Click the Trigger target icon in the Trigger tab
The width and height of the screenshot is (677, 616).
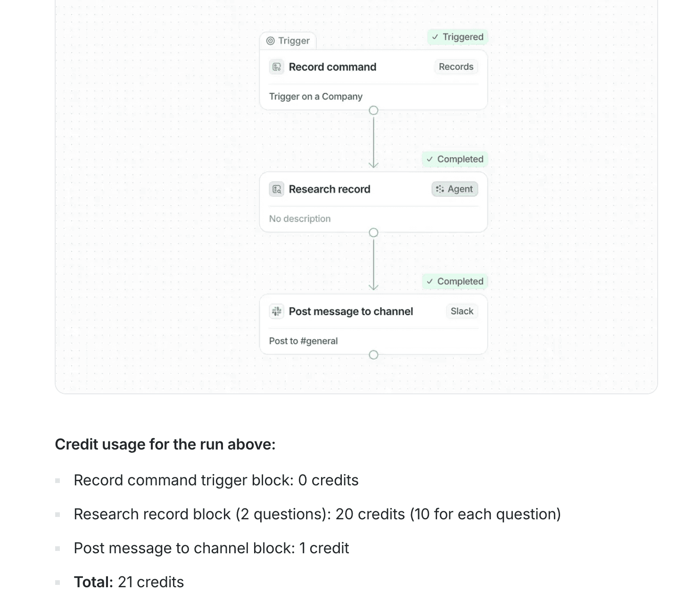[271, 41]
